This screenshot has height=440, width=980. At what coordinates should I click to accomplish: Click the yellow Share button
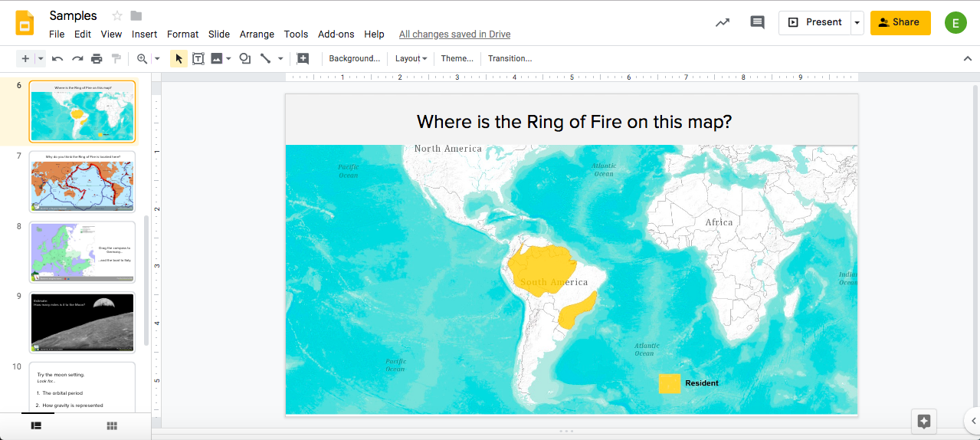tap(900, 22)
